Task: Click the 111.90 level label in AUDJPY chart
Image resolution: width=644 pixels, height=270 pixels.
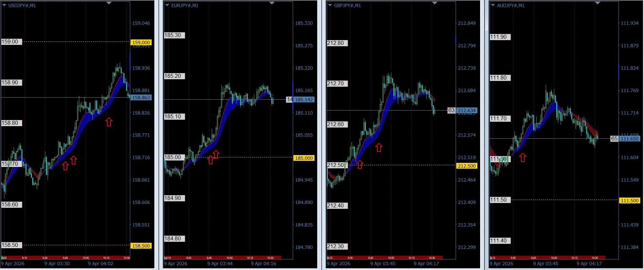Action: tap(500, 37)
